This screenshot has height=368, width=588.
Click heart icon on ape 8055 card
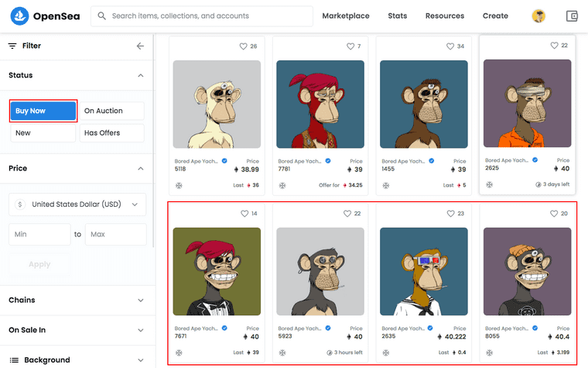[x=554, y=213]
